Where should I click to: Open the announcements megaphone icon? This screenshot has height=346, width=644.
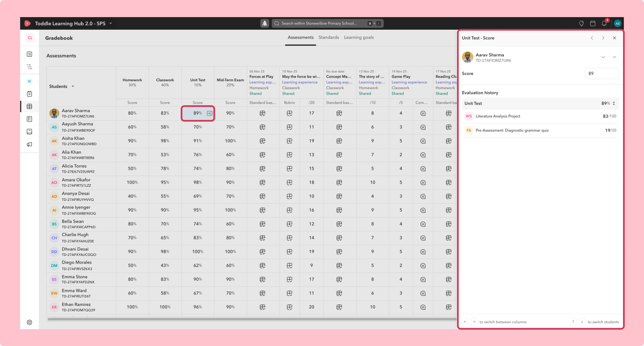point(29,144)
